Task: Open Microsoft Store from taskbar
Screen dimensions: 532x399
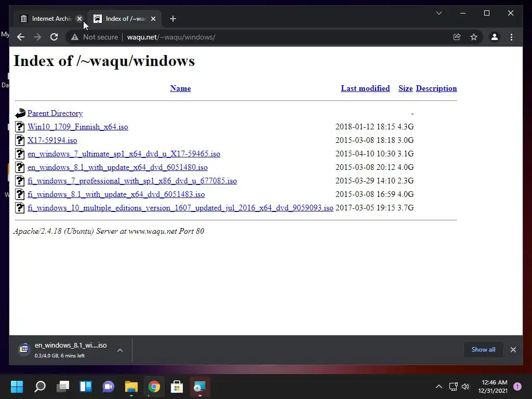Action: click(x=177, y=387)
